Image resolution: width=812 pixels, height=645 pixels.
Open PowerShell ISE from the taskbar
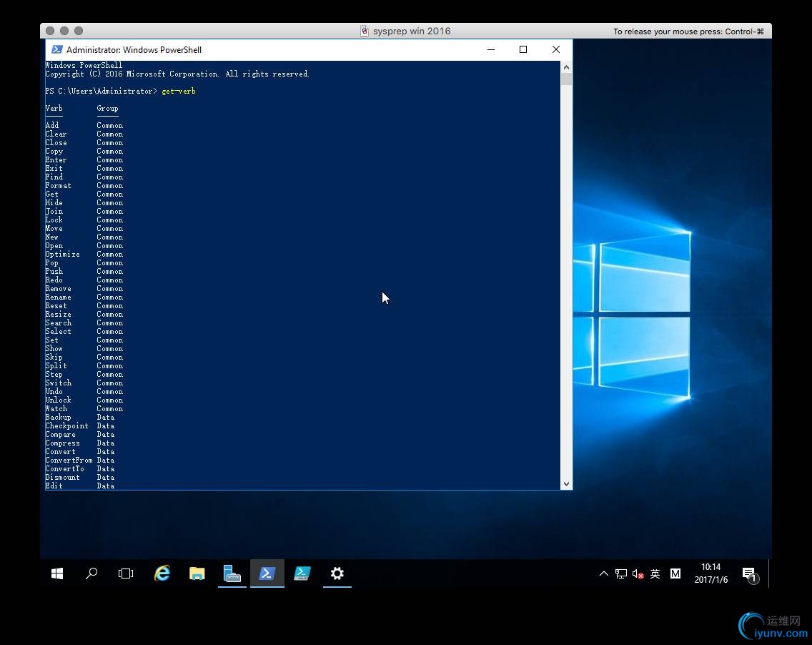pyautogui.click(x=302, y=573)
